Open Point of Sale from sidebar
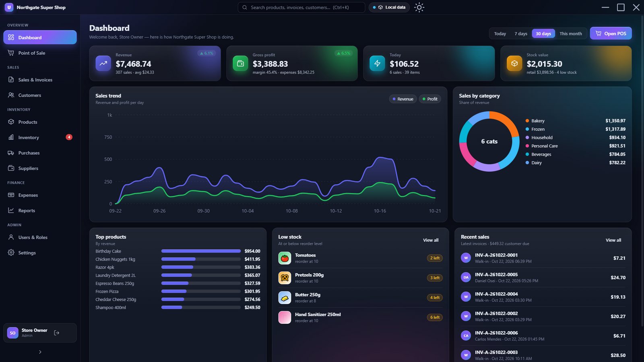 40,53
